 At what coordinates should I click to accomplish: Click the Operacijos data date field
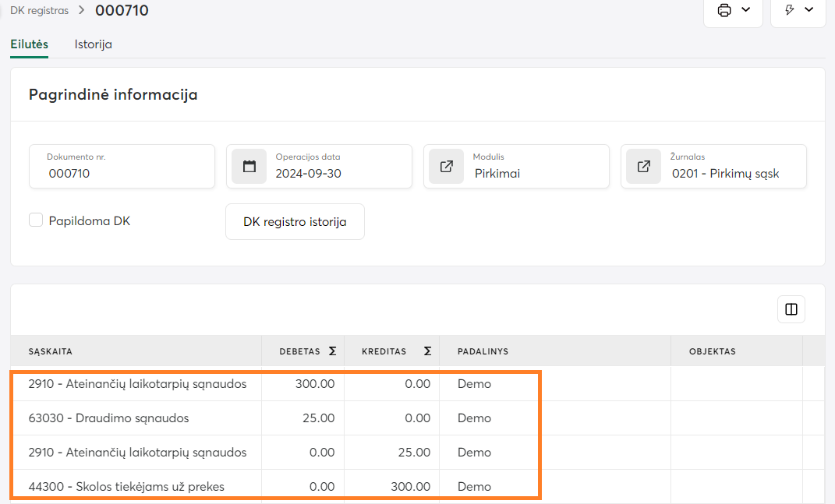(335, 173)
